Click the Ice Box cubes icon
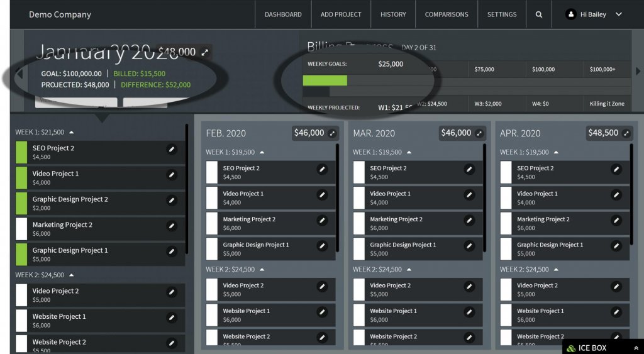644x354 pixels. 571,348
